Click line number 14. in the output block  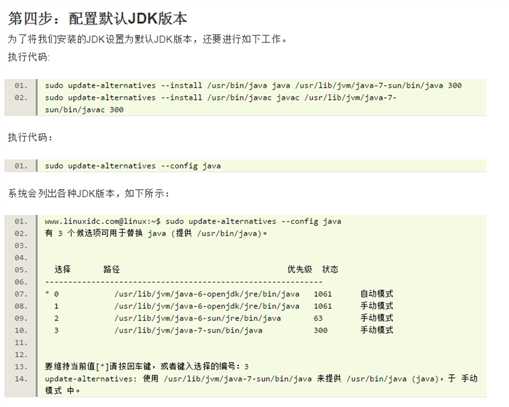pyautogui.click(x=21, y=379)
